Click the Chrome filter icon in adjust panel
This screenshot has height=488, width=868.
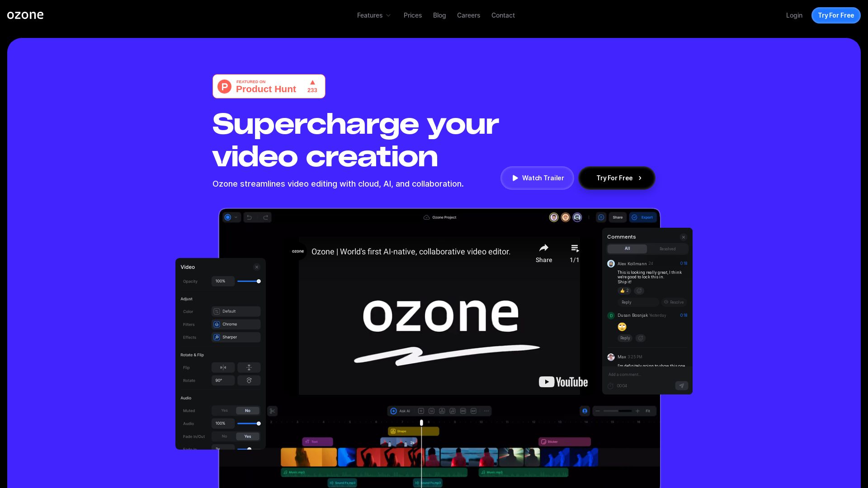click(217, 324)
